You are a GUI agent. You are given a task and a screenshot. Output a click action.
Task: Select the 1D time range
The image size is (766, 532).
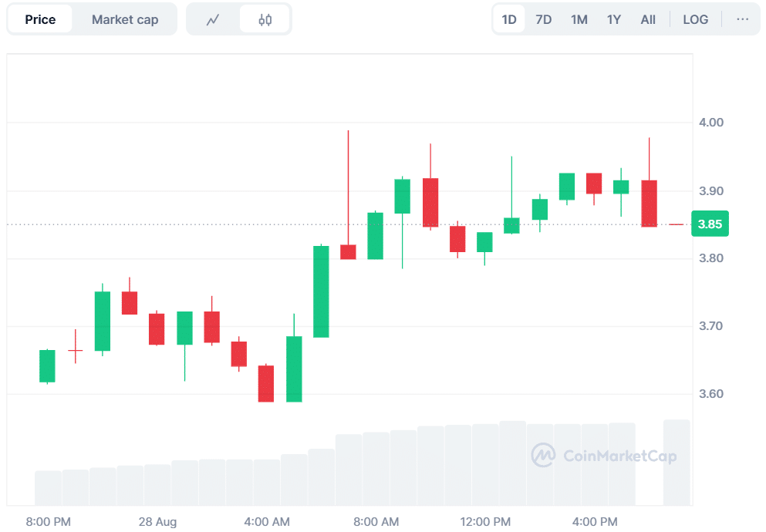(509, 19)
